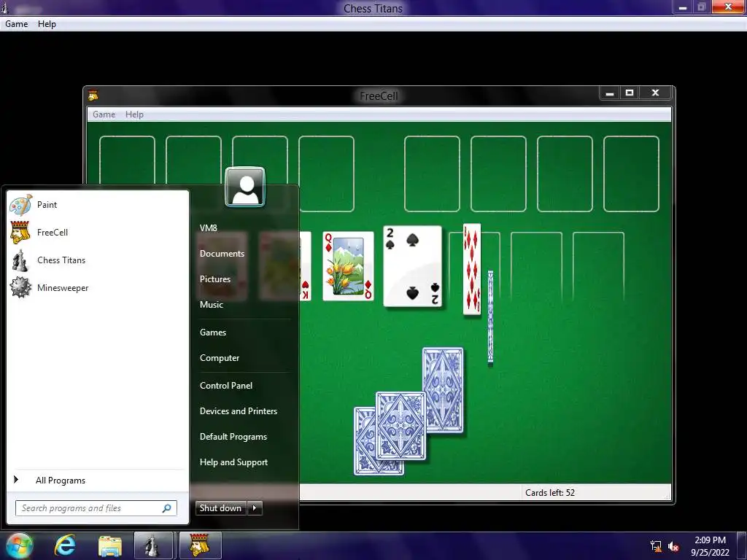Click the Shut down button
The height and width of the screenshot is (560, 747).
point(220,508)
